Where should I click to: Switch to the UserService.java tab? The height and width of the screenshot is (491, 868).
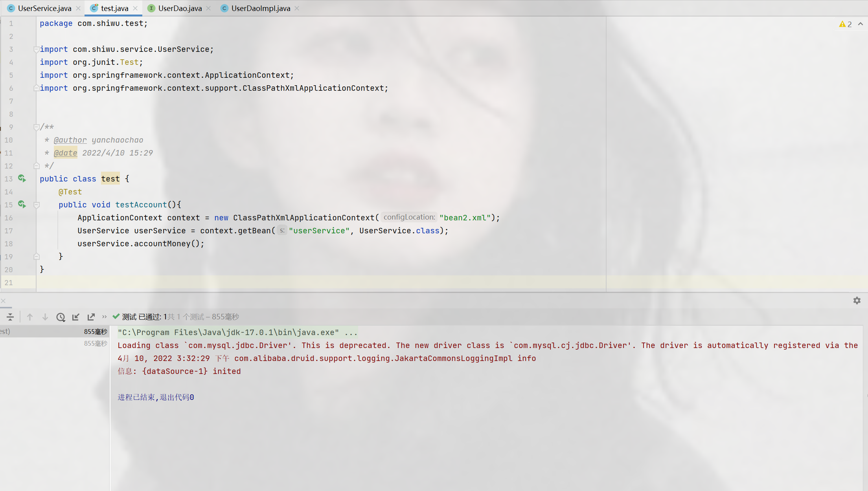click(44, 8)
